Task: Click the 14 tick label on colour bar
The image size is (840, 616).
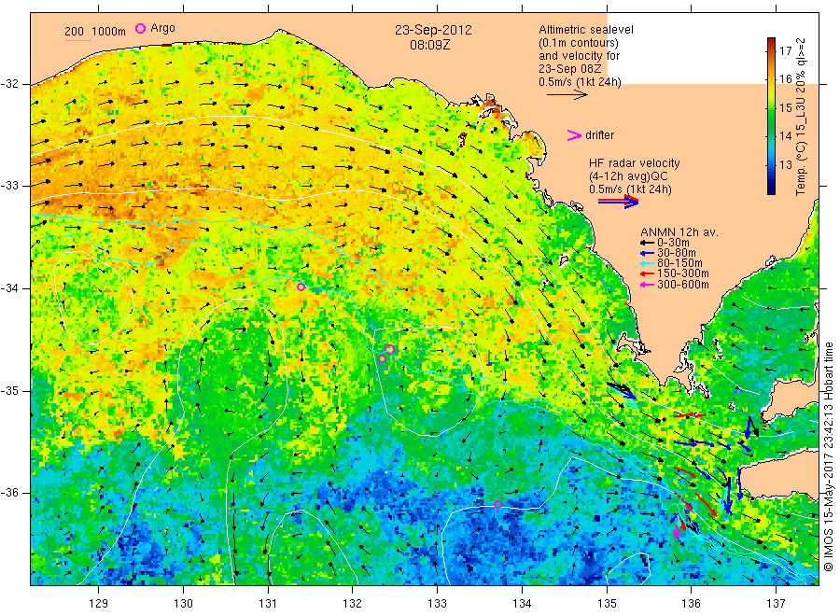Action: pos(785,136)
